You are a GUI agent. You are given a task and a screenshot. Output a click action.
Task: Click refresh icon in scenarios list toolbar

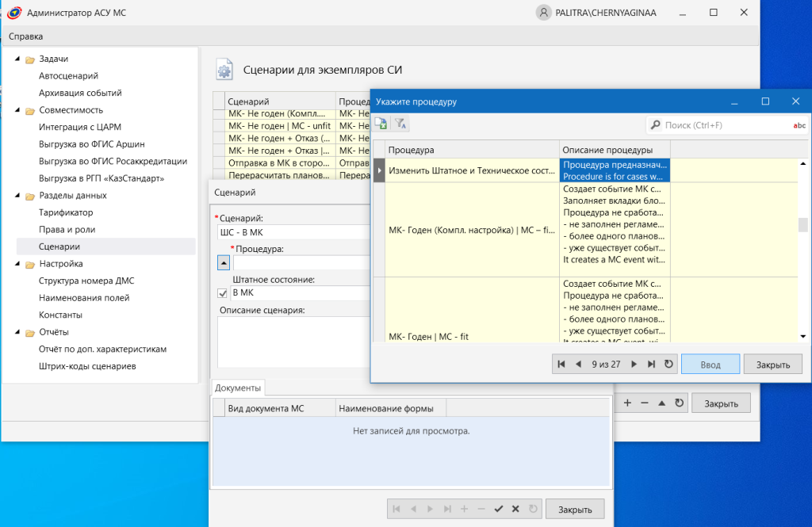pyautogui.click(x=679, y=403)
